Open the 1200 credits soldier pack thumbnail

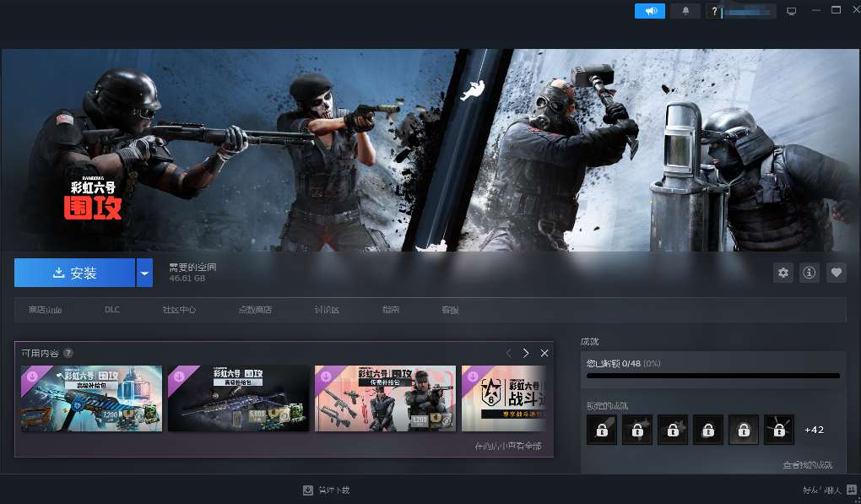coord(385,398)
